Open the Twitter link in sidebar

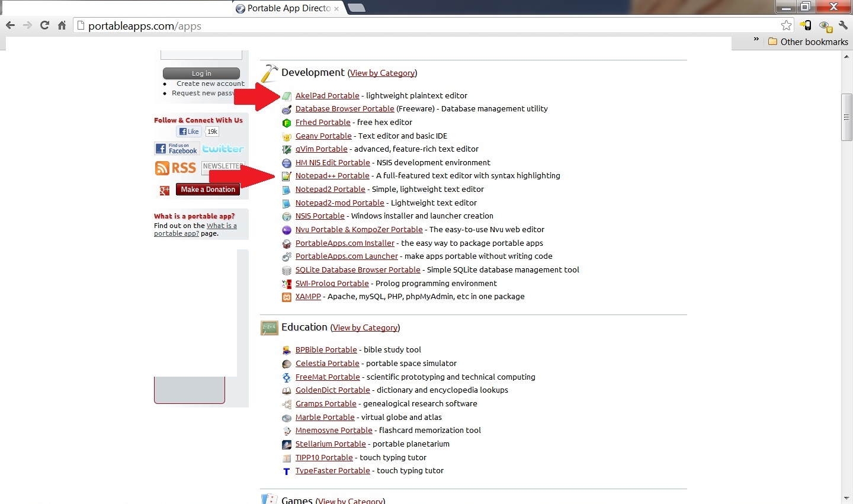(x=223, y=149)
